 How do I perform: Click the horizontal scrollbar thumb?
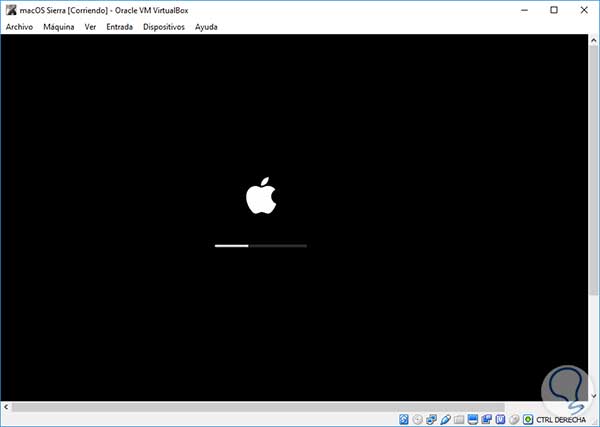pyautogui.click(x=258, y=407)
